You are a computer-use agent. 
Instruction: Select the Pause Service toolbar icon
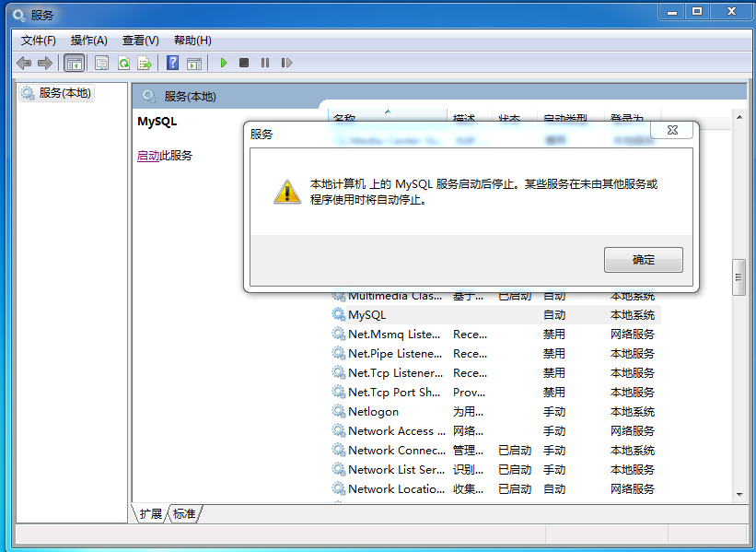coord(266,63)
